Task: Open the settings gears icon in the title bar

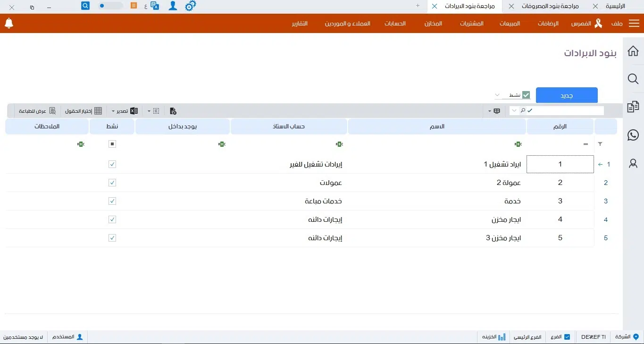Action: [x=190, y=6]
